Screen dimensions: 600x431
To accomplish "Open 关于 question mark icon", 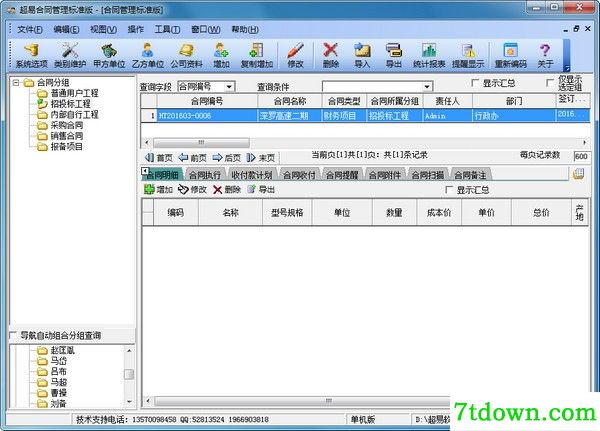I will 545,56.
